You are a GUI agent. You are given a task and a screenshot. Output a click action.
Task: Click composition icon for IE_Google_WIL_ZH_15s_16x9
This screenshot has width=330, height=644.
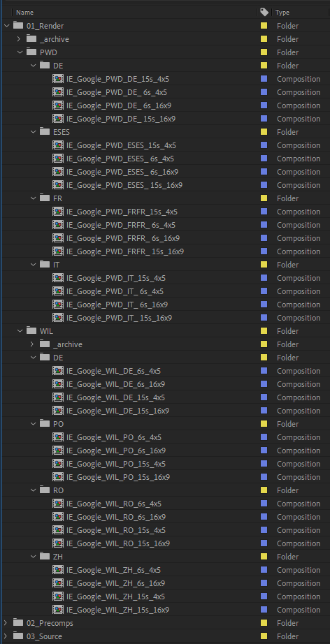click(58, 610)
